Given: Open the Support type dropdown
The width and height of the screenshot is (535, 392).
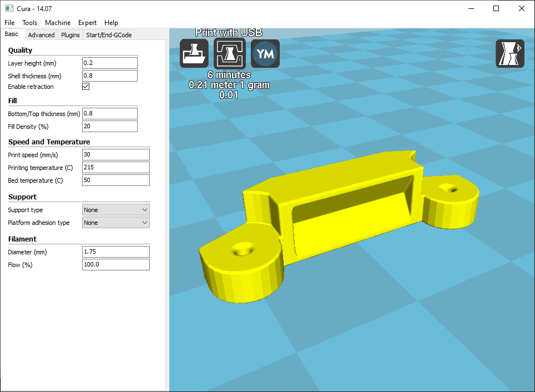Looking at the screenshot, I should coord(115,210).
